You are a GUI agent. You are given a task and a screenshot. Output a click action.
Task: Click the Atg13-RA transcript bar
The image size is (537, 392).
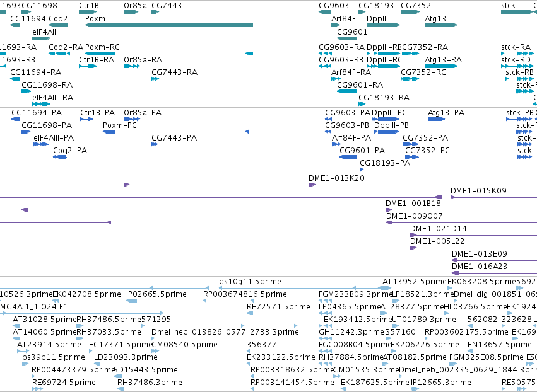[441, 66]
